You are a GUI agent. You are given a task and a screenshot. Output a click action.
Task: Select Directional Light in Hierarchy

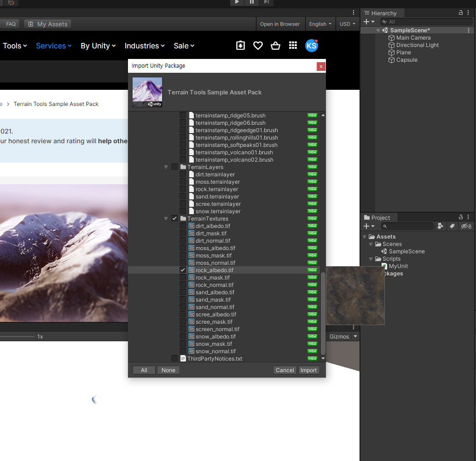click(417, 45)
